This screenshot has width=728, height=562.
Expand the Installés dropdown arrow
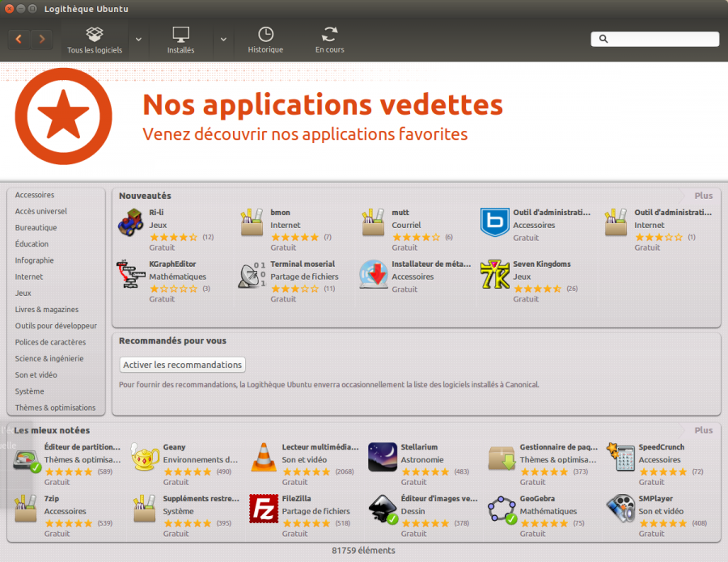tap(223, 40)
